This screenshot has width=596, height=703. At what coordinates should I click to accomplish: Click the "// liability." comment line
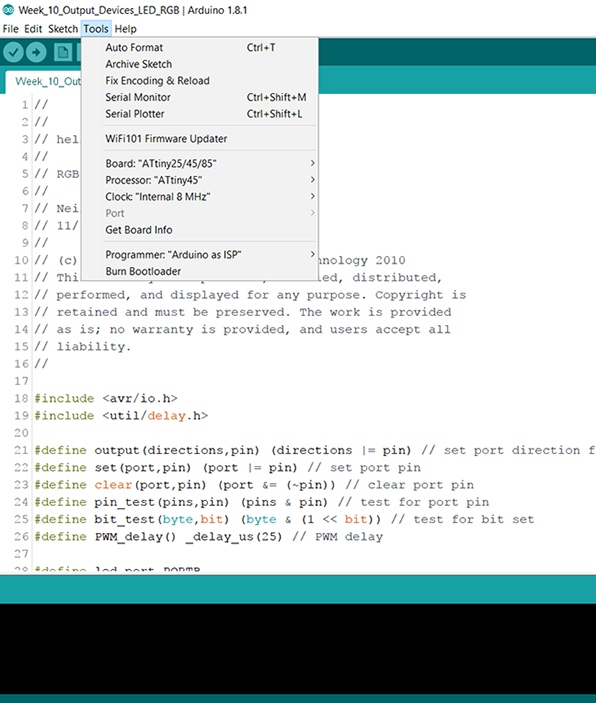point(83,347)
